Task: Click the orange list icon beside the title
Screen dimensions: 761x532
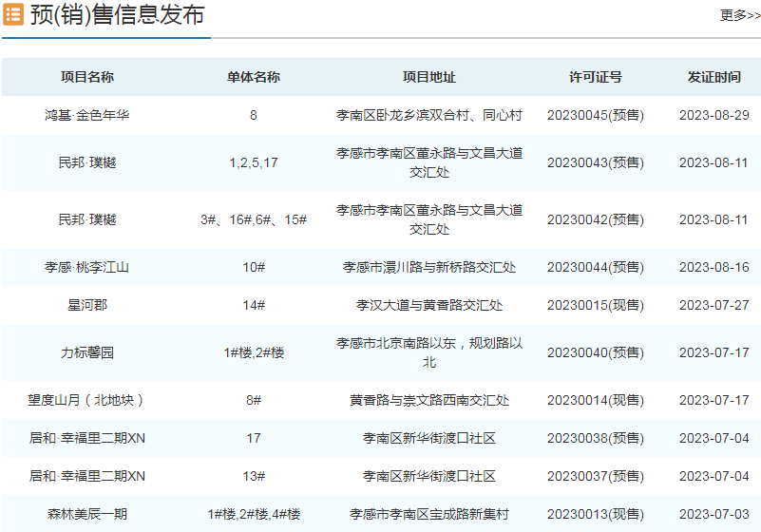Action: point(14,15)
